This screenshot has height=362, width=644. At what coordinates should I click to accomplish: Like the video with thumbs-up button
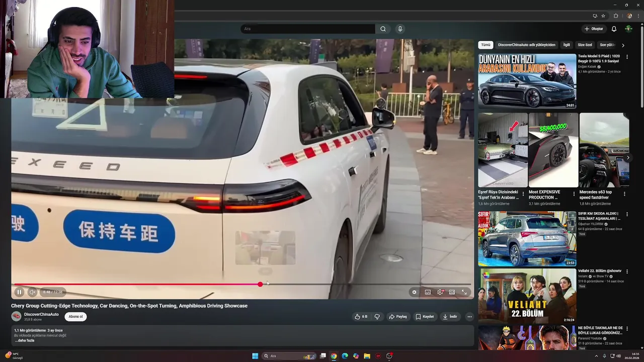tap(361, 317)
